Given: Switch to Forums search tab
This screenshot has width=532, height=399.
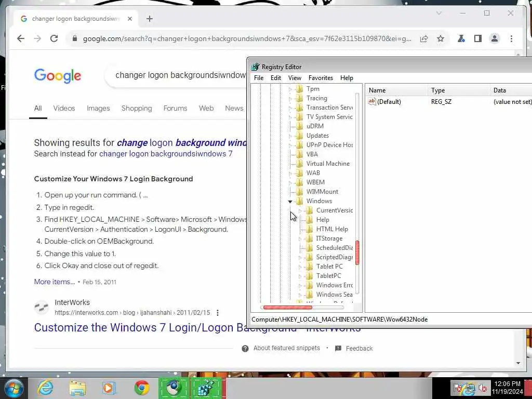Looking at the screenshot, I should coord(175,108).
